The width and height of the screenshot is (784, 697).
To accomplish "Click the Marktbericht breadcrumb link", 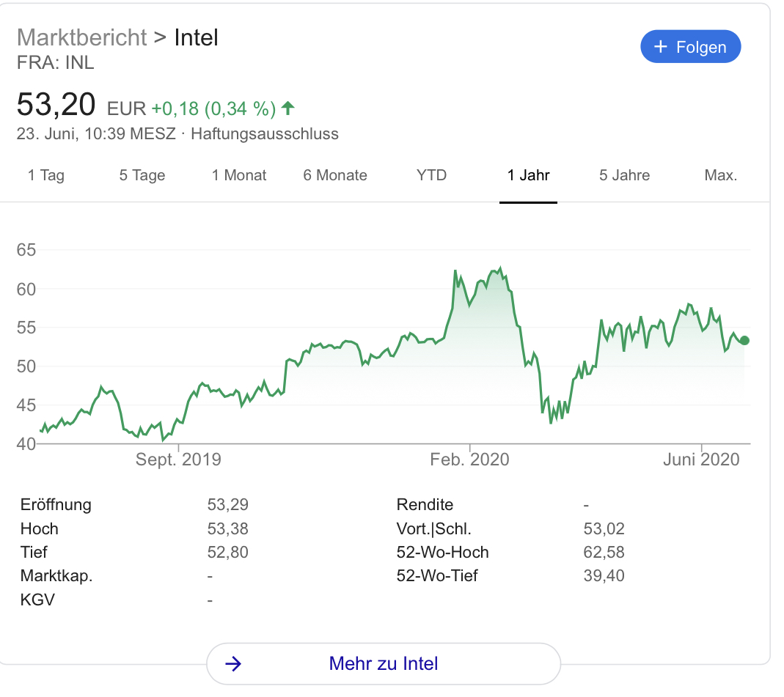I will click(x=81, y=37).
